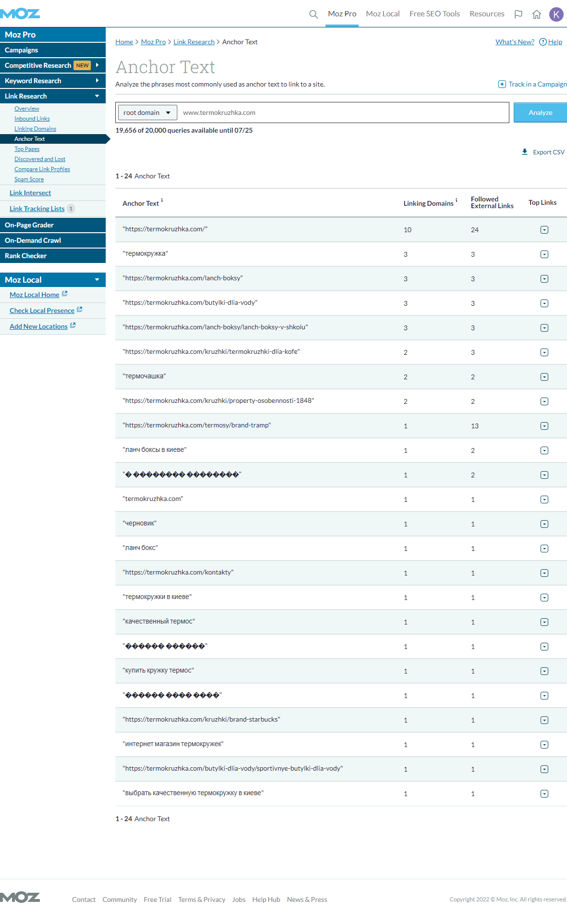Click Link Research in the breadcrumb

[x=194, y=42]
